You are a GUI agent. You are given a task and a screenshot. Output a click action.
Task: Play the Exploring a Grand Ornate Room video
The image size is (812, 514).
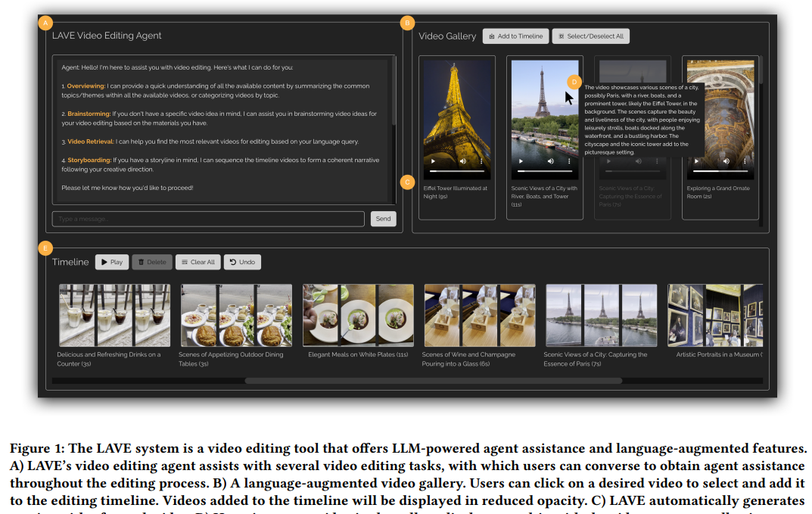point(696,161)
